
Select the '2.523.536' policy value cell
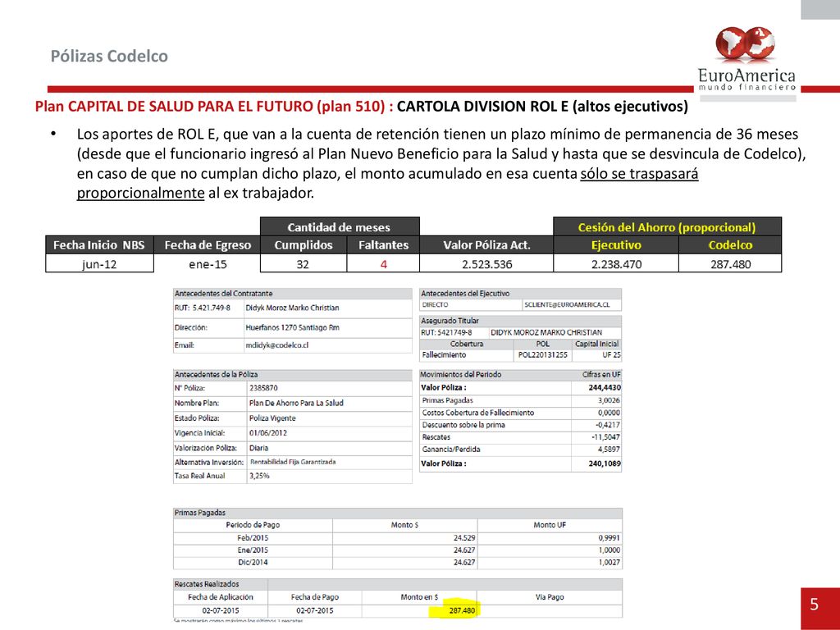(486, 263)
